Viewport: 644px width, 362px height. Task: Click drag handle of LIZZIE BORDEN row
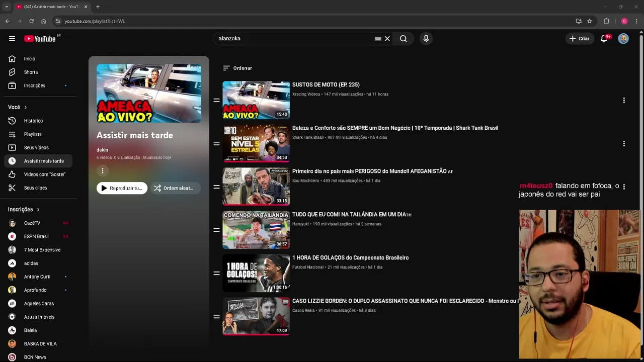point(216,317)
